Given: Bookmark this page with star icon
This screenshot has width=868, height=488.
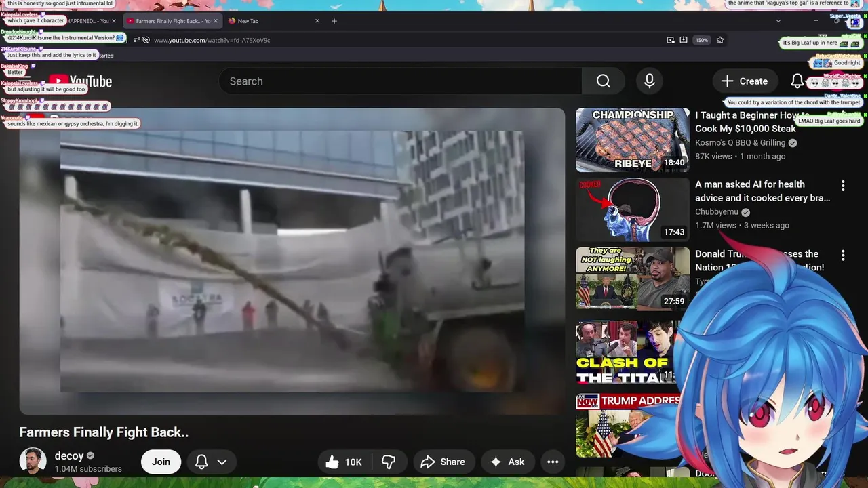Looking at the screenshot, I should (720, 40).
